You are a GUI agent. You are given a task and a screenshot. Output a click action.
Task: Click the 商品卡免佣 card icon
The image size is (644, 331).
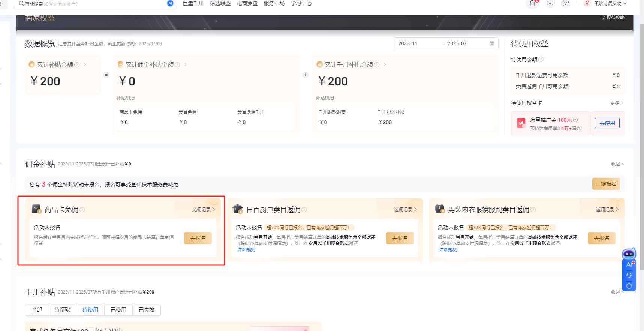click(x=36, y=209)
